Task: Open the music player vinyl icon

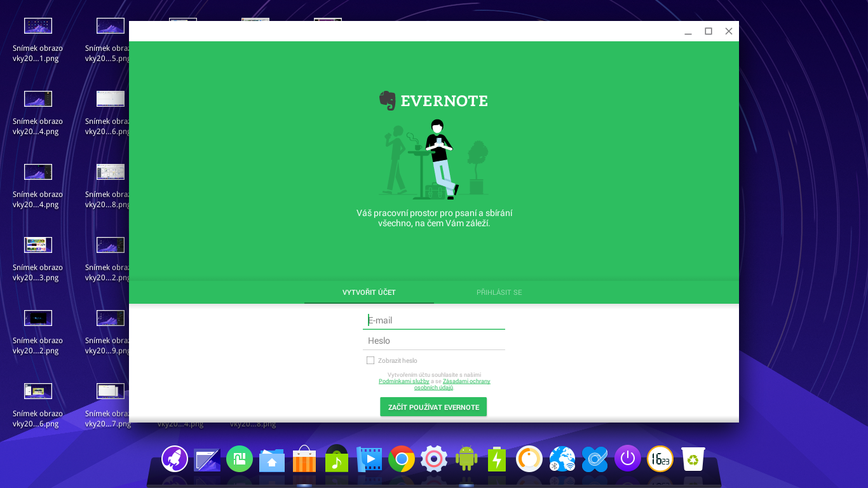Action: [337, 458]
